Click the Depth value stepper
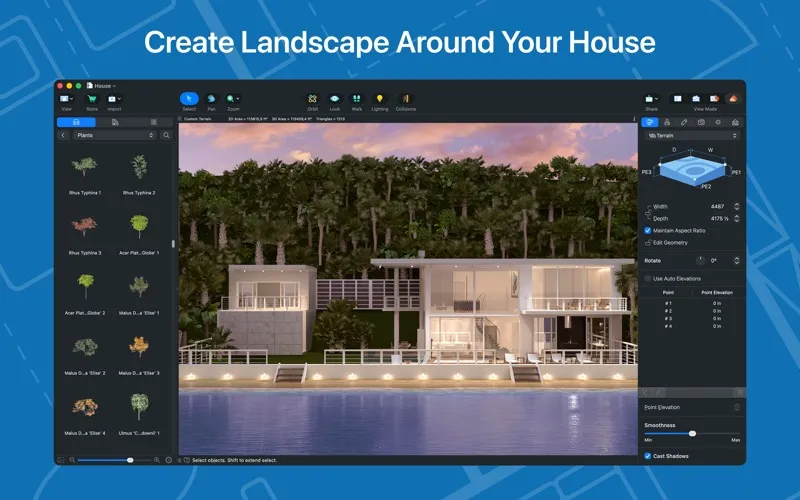 coord(736,218)
